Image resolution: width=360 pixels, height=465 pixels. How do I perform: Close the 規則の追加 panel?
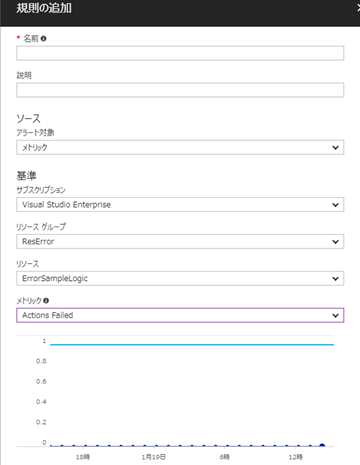(x=358, y=8)
